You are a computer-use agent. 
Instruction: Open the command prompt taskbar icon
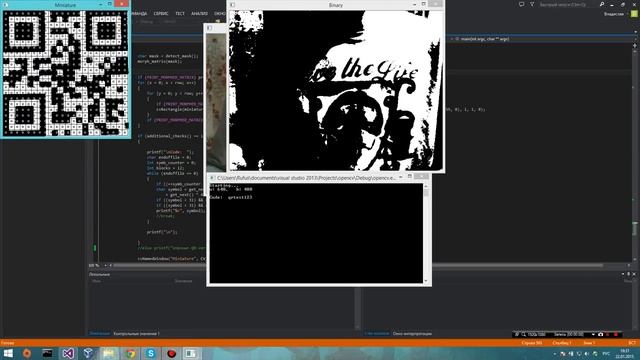click(47, 353)
